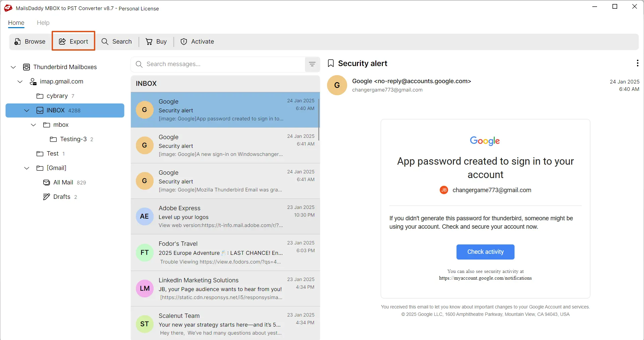The height and width of the screenshot is (340, 644).
Task: Maximize the MailsDaddy window
Action: 615,6
